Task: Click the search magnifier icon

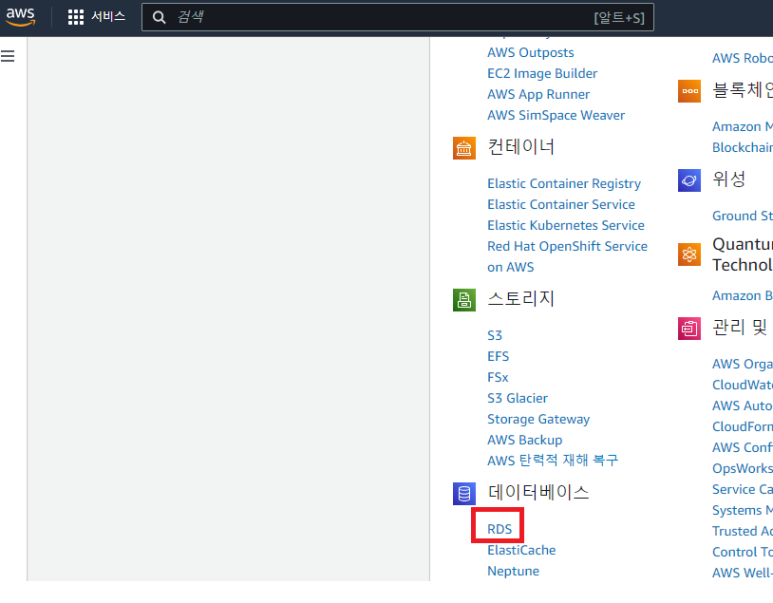Action: (159, 17)
